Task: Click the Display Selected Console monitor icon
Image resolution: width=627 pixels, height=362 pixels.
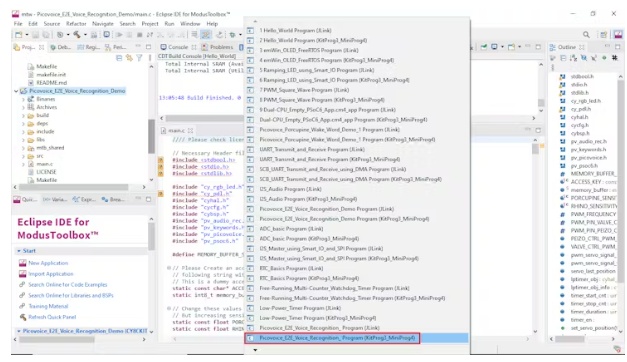Action: [495, 47]
